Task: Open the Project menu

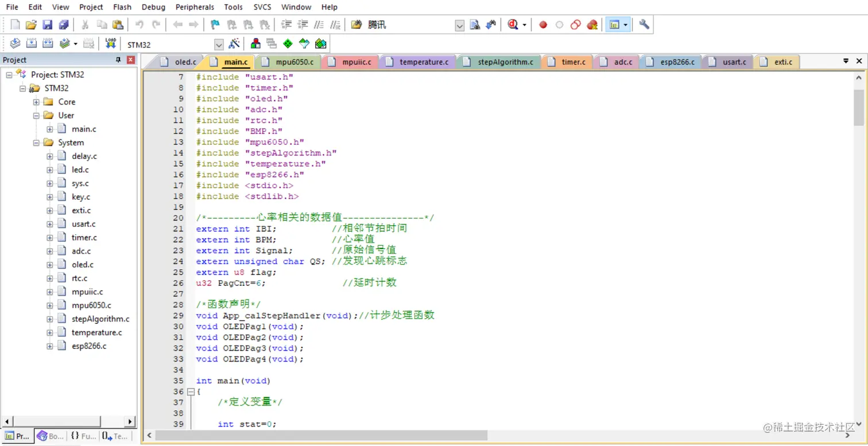Action: pos(91,7)
